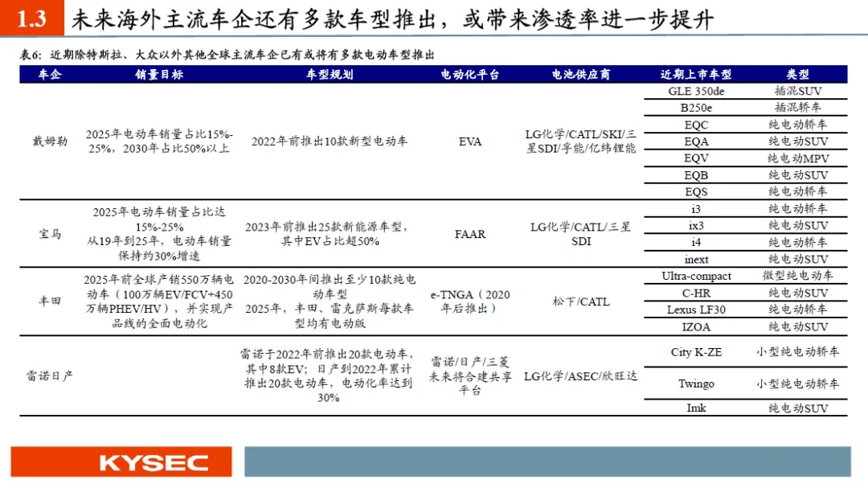This screenshot has height=488, width=868.
Task: Select the 电动化平台 column header
Action: tap(470, 74)
